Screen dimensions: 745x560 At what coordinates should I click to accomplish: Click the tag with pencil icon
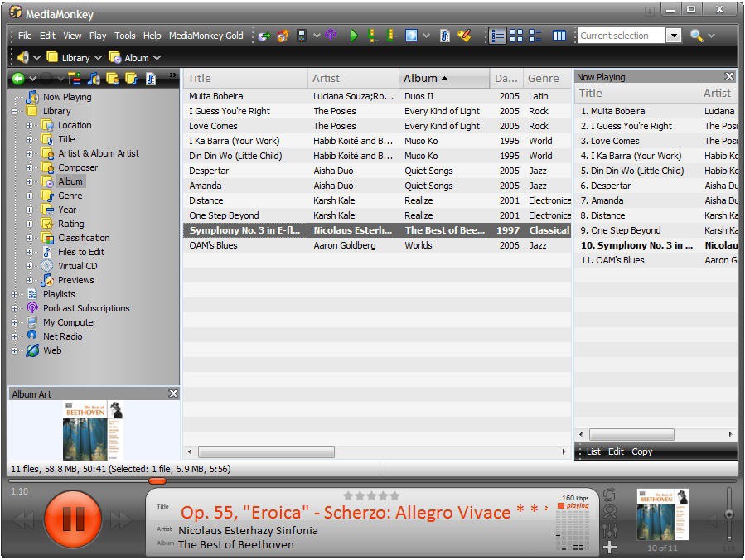(x=464, y=36)
